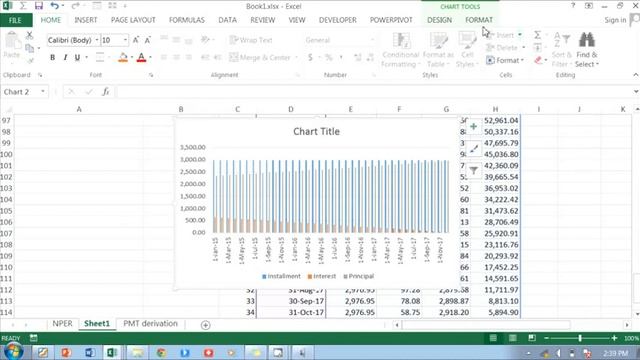Image resolution: width=640 pixels, height=360 pixels.
Task: Click Sign in link
Action: click(x=615, y=20)
